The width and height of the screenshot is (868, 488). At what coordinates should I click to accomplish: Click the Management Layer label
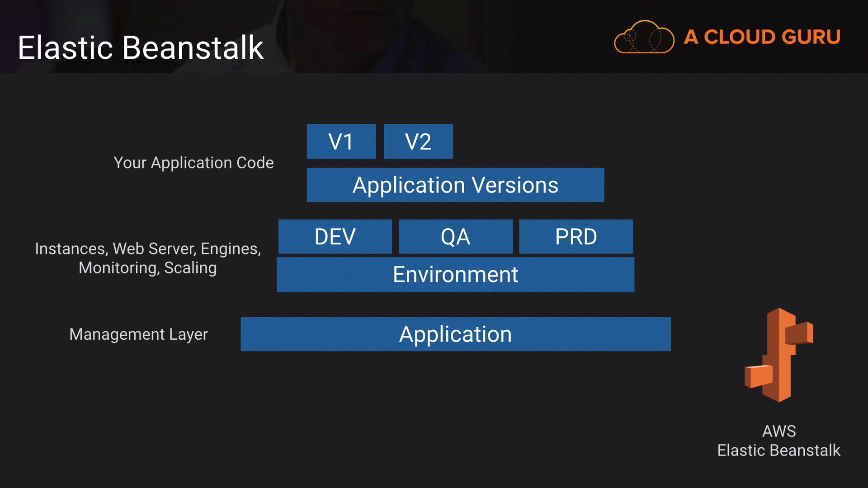[138, 334]
